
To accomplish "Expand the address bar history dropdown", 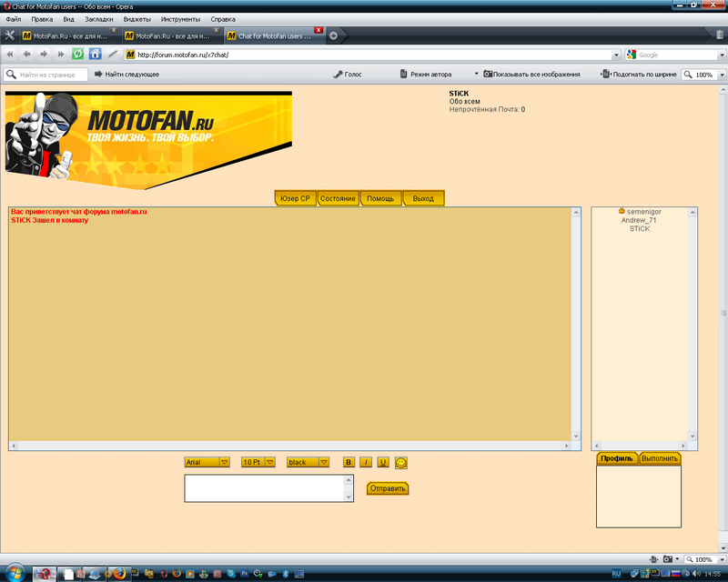I will click(x=616, y=55).
